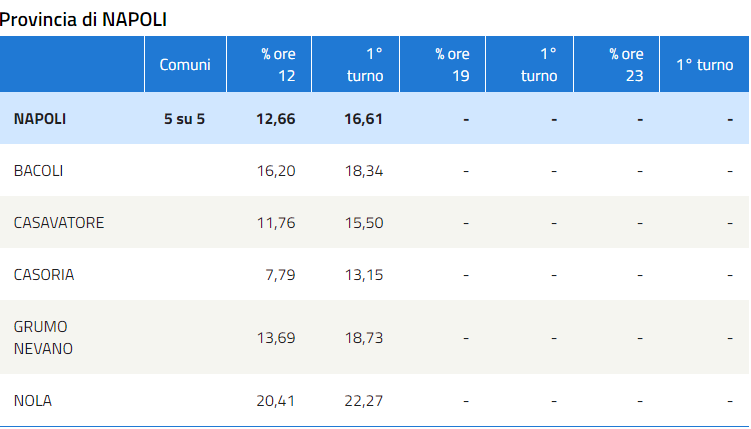Click Nola's 22,27 first-round value
The height and width of the screenshot is (429, 751).
363,401
